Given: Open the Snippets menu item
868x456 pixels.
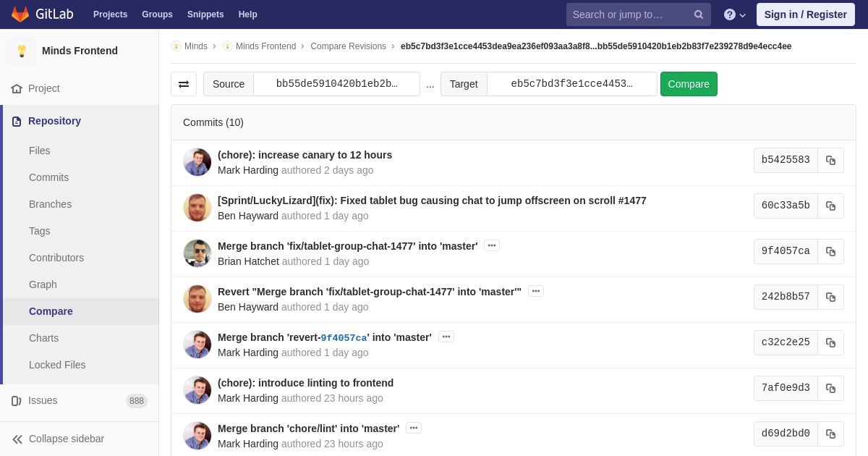Looking at the screenshot, I should coord(205,14).
